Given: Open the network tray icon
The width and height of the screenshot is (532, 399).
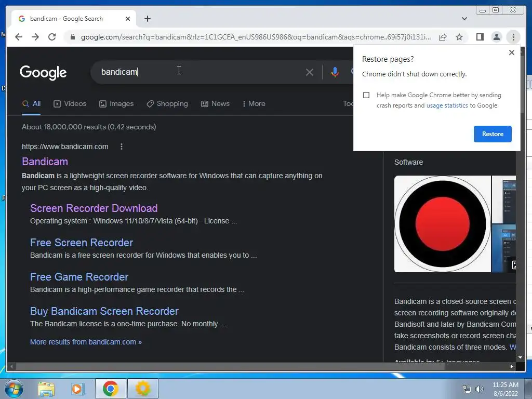Looking at the screenshot, I should [467, 389].
